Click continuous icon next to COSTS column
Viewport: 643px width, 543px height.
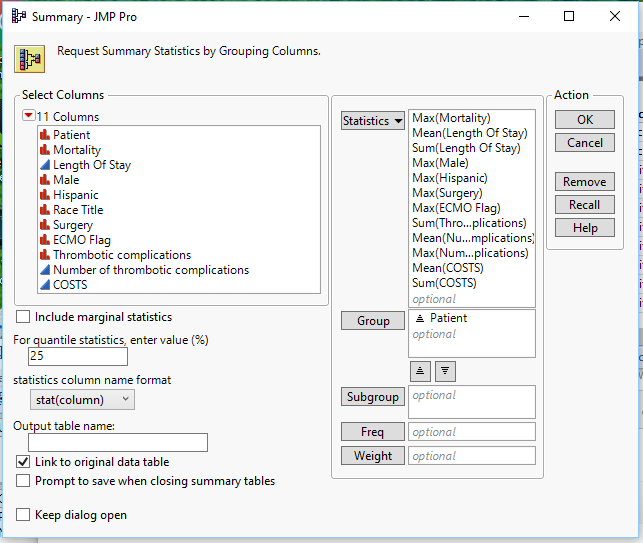pyautogui.click(x=45, y=285)
